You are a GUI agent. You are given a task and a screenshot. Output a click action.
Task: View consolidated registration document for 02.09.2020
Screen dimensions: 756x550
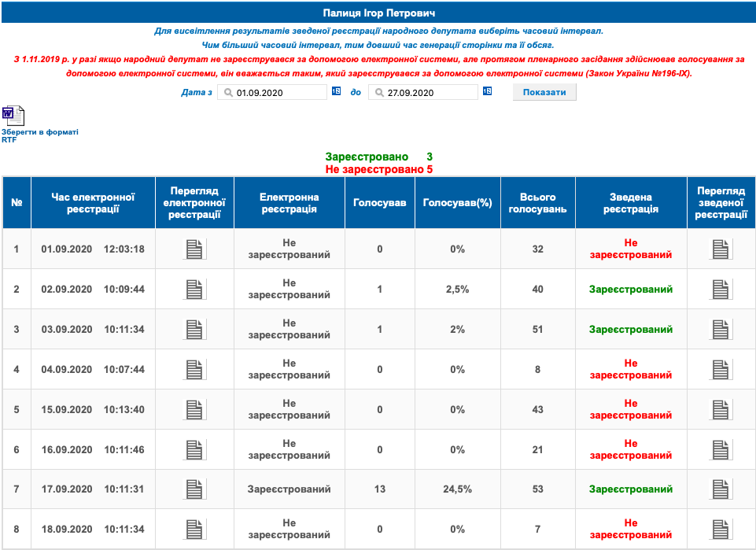(721, 290)
